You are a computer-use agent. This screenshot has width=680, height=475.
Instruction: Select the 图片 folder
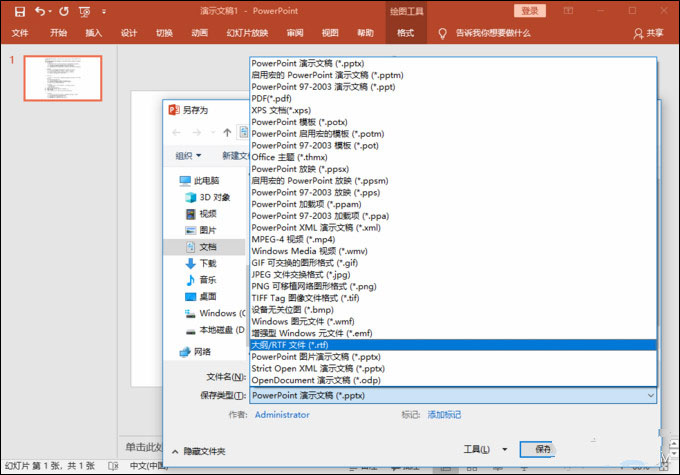click(x=201, y=230)
